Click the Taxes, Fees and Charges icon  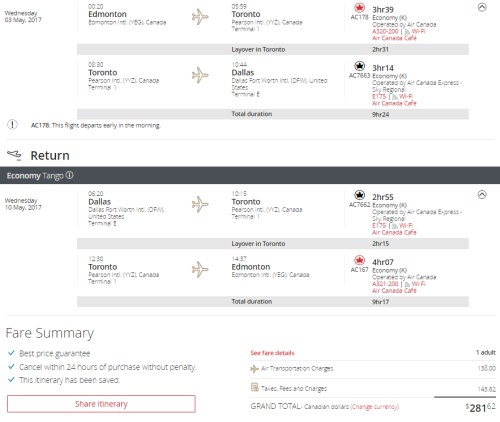coord(255,387)
